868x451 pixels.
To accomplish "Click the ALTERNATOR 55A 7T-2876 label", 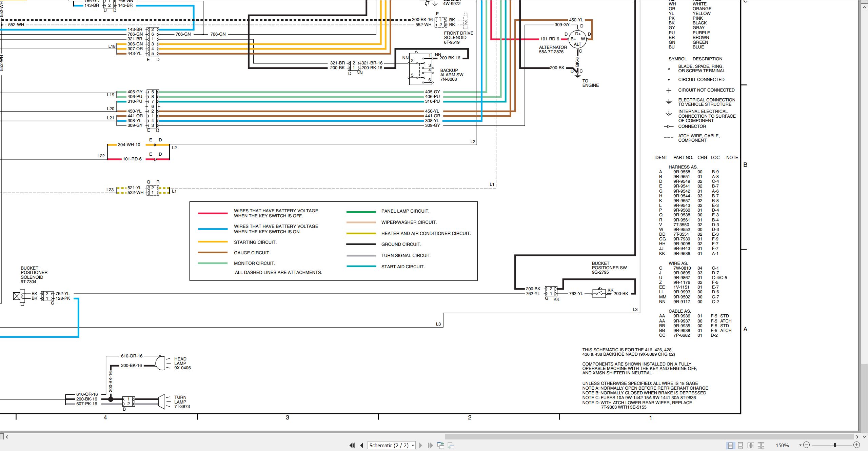I will click(x=553, y=50).
